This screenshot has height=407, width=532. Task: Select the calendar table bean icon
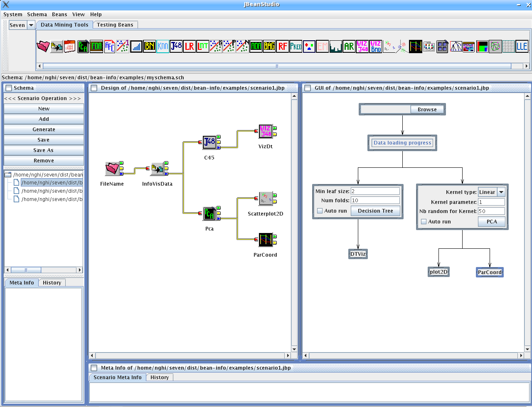(x=69, y=46)
